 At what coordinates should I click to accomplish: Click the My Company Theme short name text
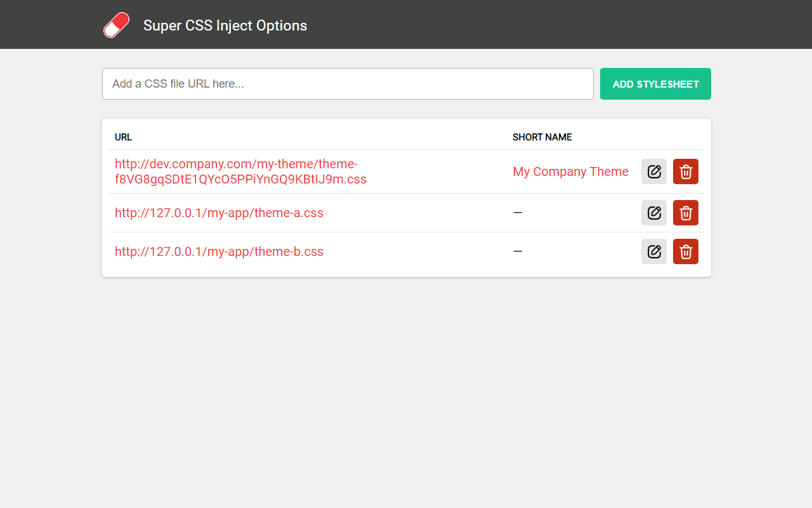[x=570, y=171]
